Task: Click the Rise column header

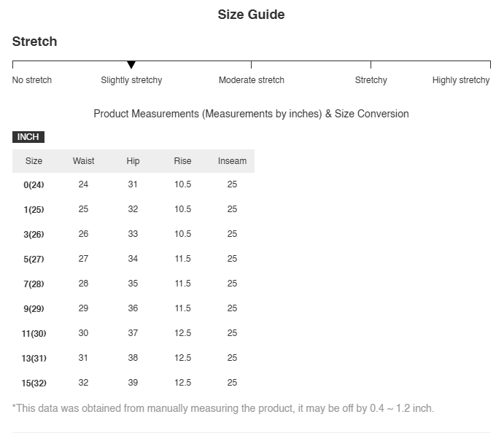Action: pyautogui.click(x=182, y=161)
